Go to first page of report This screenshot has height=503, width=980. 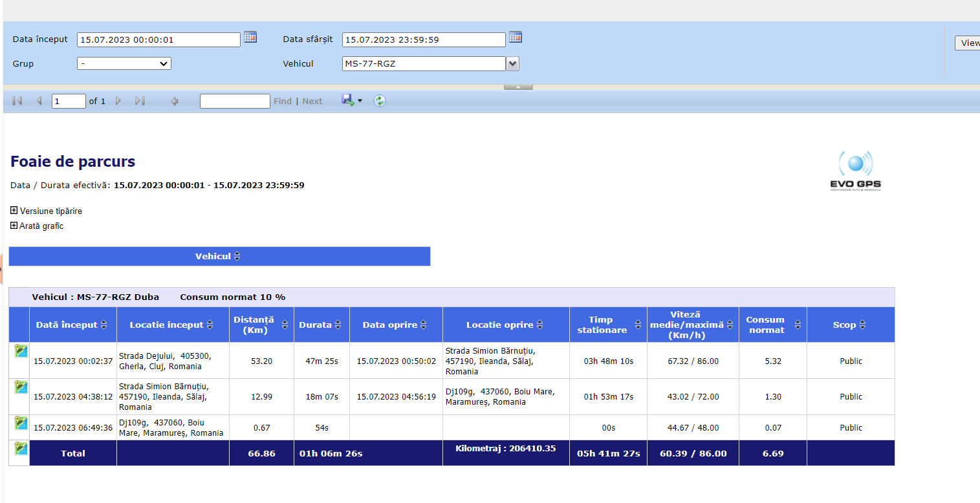(17, 101)
